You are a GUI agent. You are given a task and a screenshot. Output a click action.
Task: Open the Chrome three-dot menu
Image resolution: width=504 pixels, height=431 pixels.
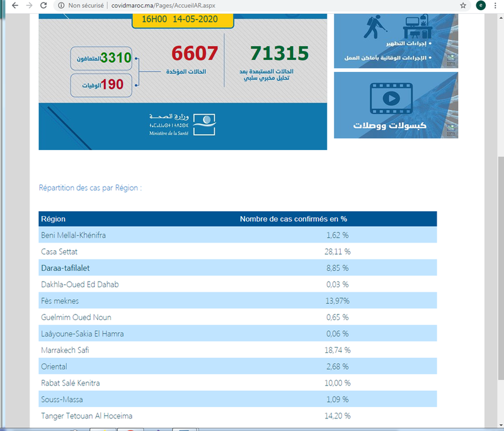(x=496, y=5)
